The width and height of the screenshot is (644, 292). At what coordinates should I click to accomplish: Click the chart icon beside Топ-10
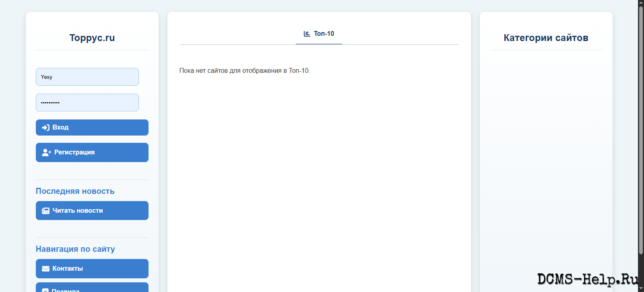point(307,34)
